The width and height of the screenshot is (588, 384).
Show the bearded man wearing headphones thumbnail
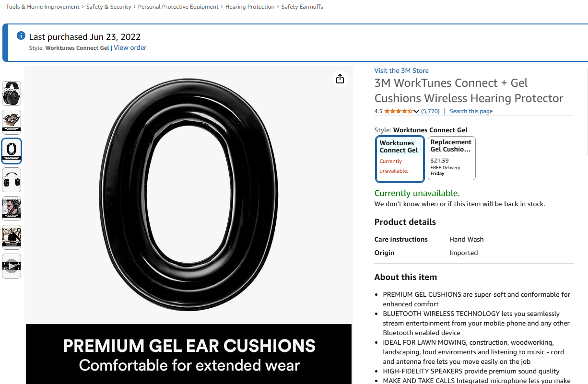[12, 209]
